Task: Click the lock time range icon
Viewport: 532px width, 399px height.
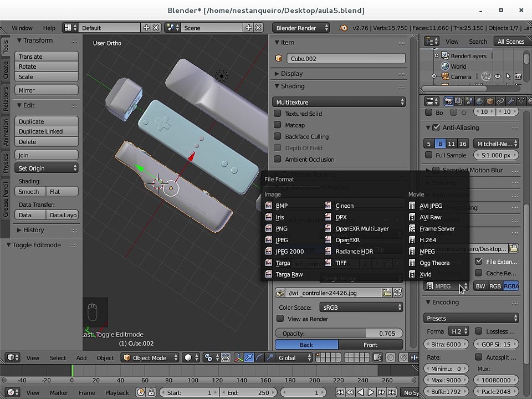Action: [x=151, y=392]
